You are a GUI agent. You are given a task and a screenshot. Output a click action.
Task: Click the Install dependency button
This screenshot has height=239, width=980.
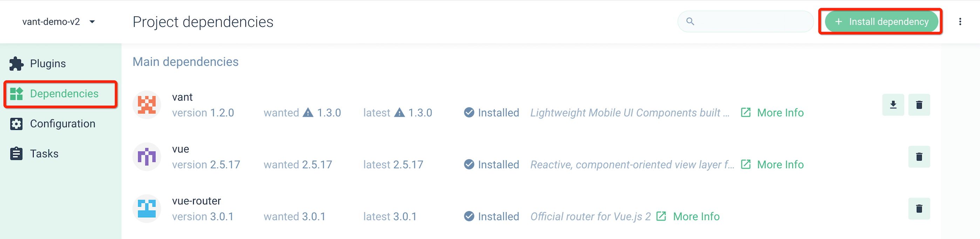[881, 22]
